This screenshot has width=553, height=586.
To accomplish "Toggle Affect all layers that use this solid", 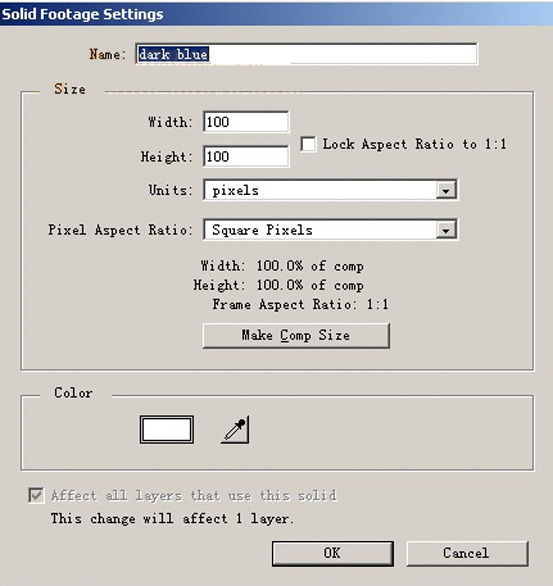I will [36, 496].
